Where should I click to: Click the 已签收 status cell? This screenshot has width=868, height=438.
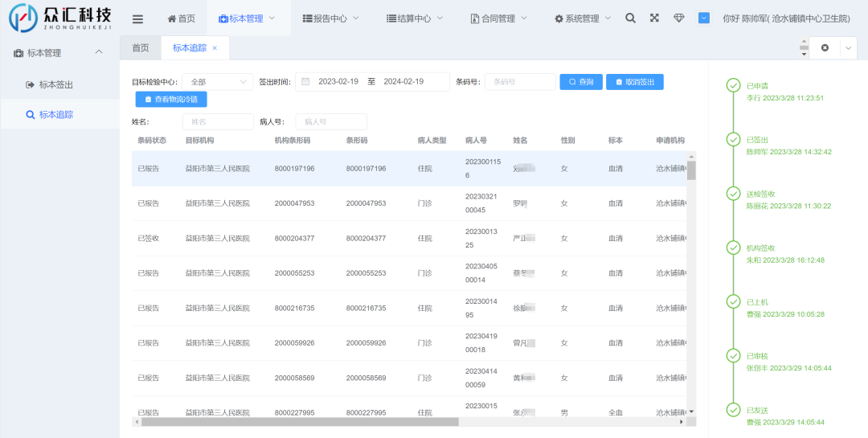(149, 238)
